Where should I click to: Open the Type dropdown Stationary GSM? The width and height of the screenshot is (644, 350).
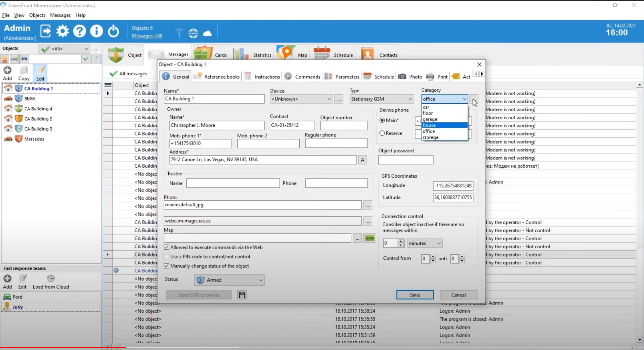click(x=381, y=99)
